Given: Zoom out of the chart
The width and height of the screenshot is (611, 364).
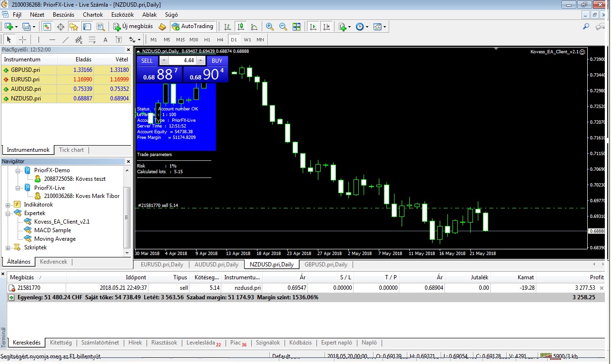Looking at the screenshot, I should click(x=283, y=27).
